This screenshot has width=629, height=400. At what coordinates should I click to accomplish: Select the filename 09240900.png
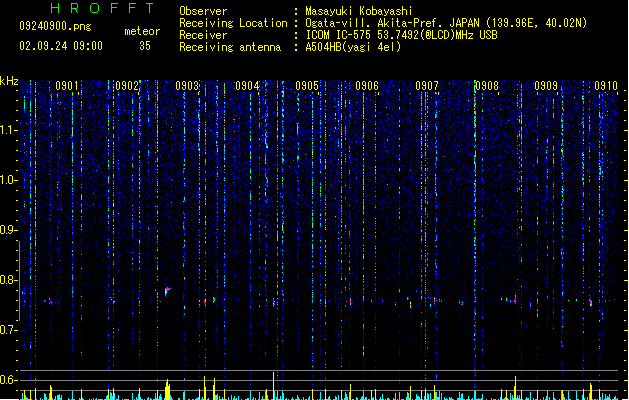(x=55, y=26)
